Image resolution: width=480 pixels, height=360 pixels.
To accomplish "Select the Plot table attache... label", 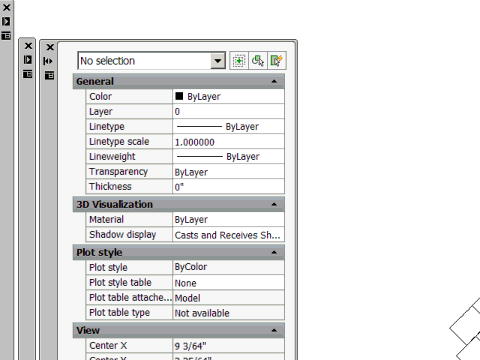I will pos(130,297).
